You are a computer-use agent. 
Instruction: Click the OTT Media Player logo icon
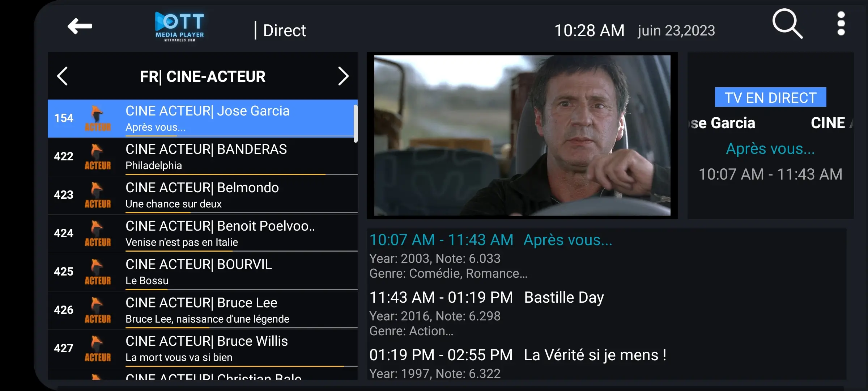(x=178, y=26)
